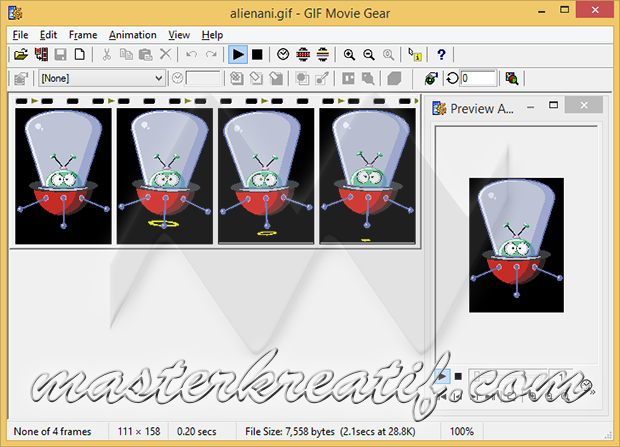The width and height of the screenshot is (620, 447).
Task: Zoom out with the minus magnifier
Action: click(x=369, y=54)
